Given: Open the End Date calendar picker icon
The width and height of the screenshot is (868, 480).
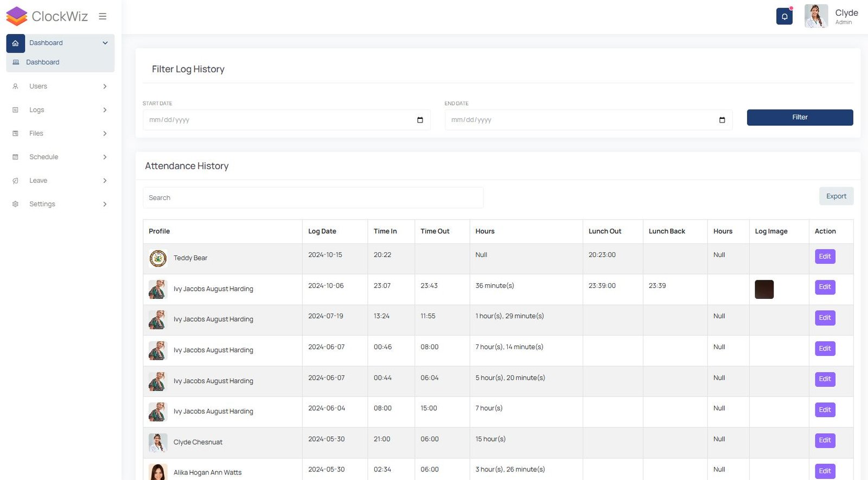Looking at the screenshot, I should tap(722, 120).
